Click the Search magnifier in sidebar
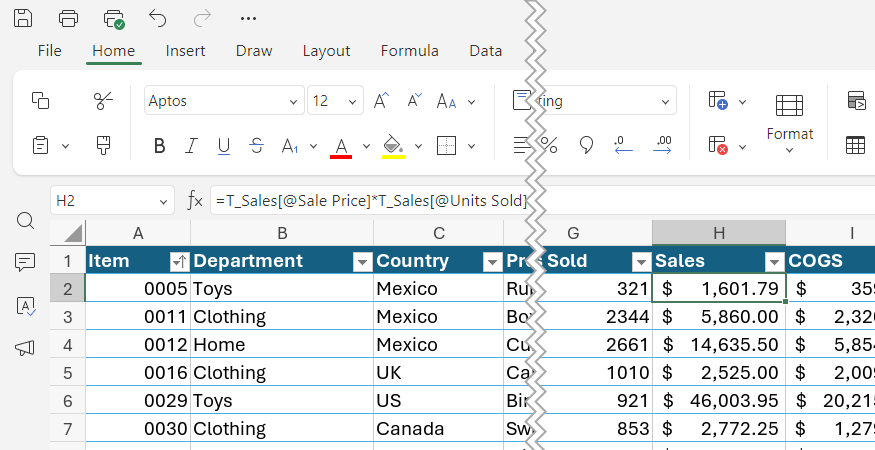Image resolution: width=875 pixels, height=450 pixels. pos(26,221)
